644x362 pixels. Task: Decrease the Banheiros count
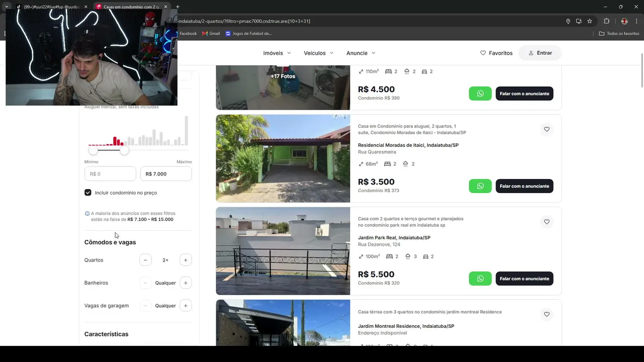point(145,283)
